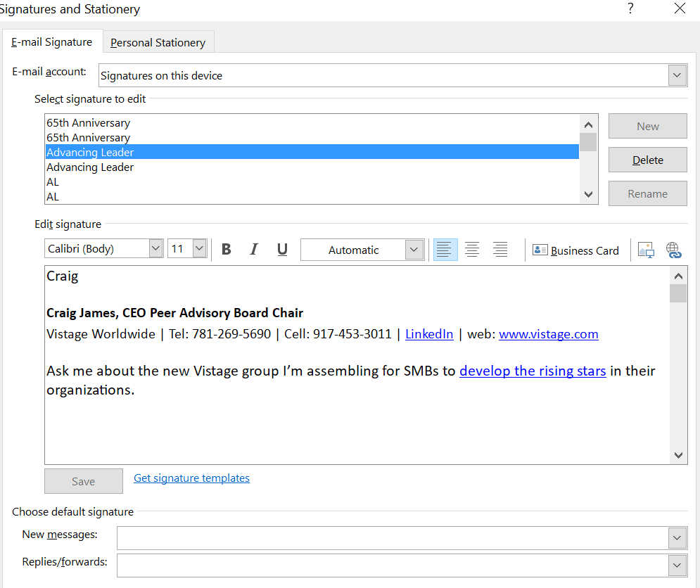The width and height of the screenshot is (700, 588).
Task: Open the font size 11 dropdown
Action: [x=199, y=248]
